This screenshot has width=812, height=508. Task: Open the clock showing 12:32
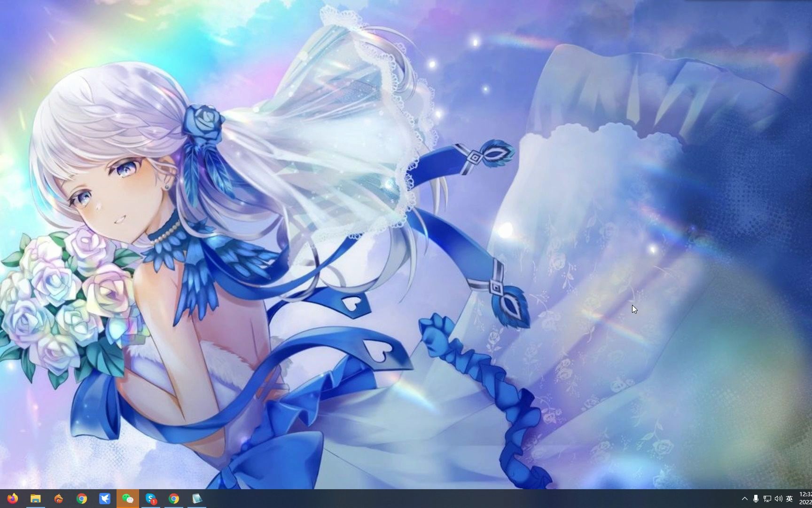[805, 498]
